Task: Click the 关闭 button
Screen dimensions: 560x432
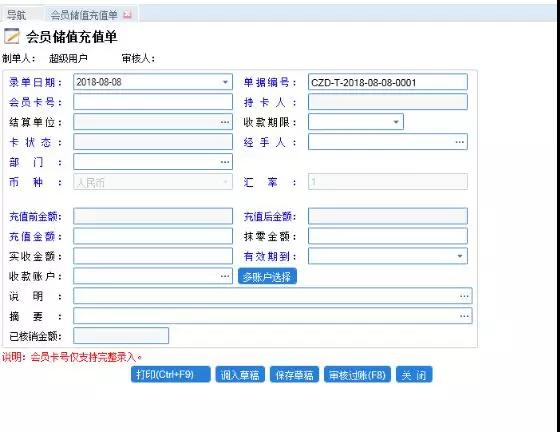Action: 414,375
